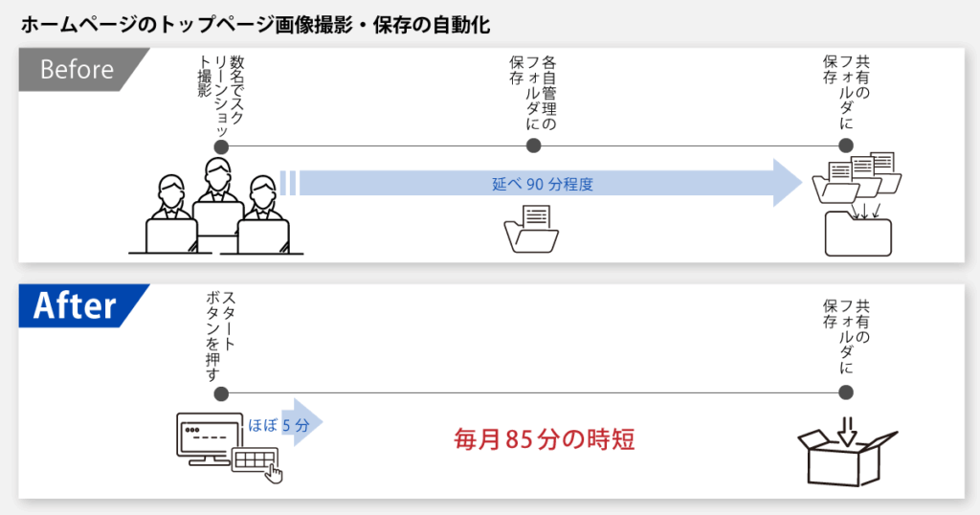Click the stacked shared folders icon
Screen dimensions: 980x515
857,178
